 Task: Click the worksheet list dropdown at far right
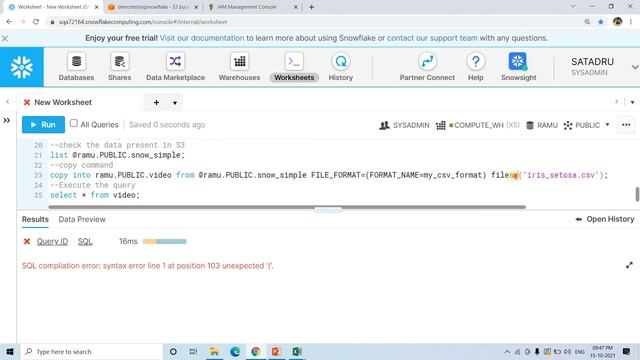[x=632, y=102]
